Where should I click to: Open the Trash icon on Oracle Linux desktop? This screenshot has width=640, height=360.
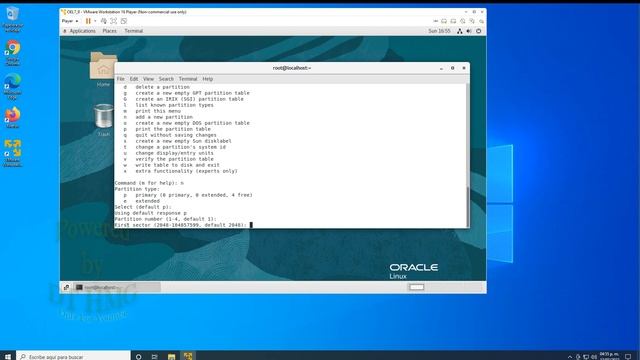click(x=103, y=120)
